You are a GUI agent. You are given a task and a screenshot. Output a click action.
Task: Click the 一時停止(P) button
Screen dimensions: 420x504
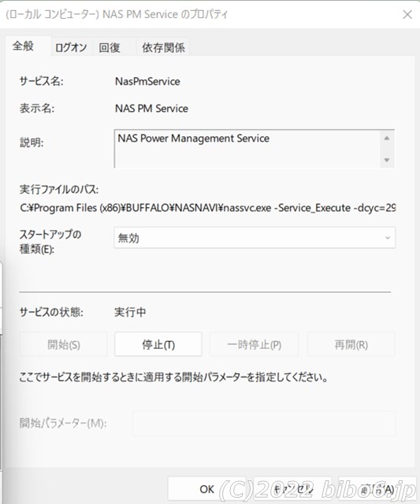tap(254, 344)
